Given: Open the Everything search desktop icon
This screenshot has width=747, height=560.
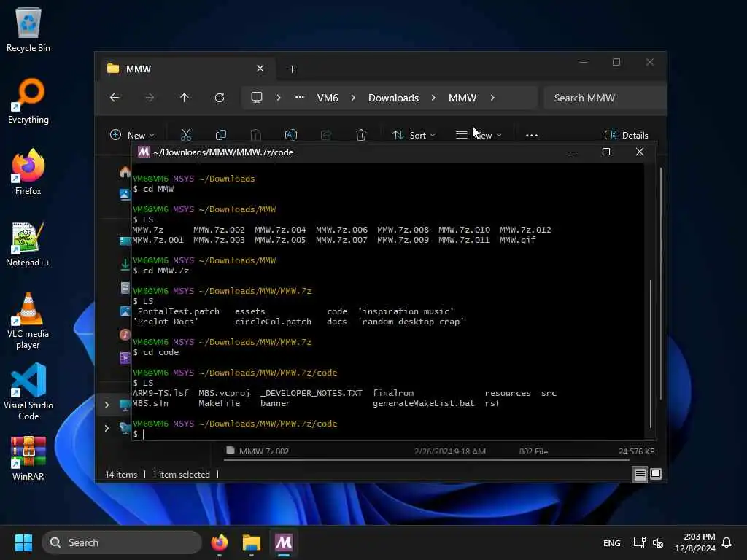Looking at the screenshot, I should [28, 101].
